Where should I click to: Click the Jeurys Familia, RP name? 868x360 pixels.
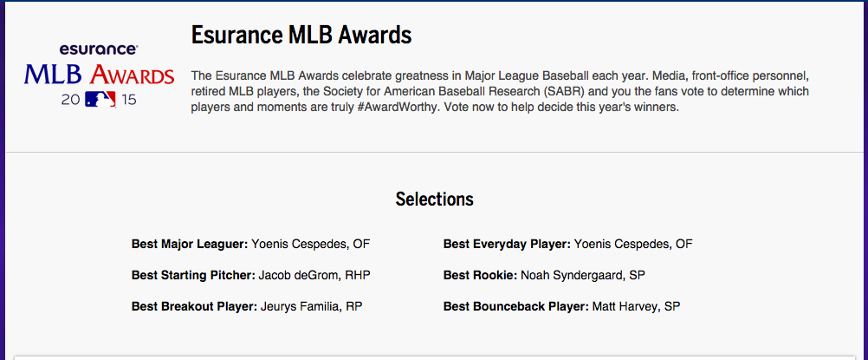[x=312, y=306]
